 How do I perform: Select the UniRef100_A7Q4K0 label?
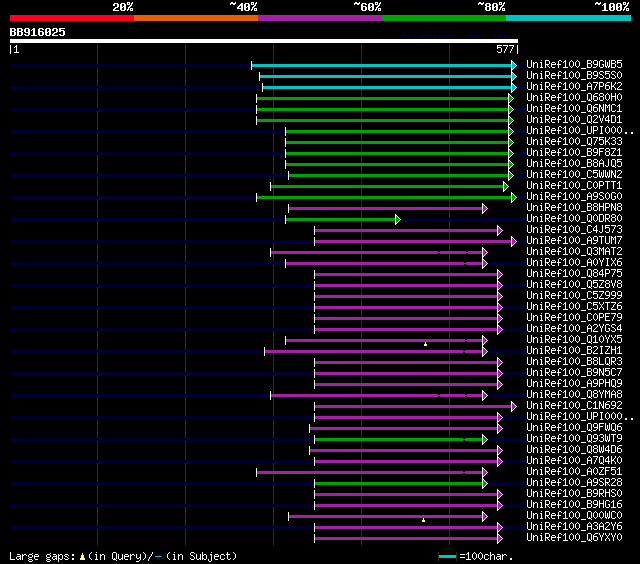574,461
